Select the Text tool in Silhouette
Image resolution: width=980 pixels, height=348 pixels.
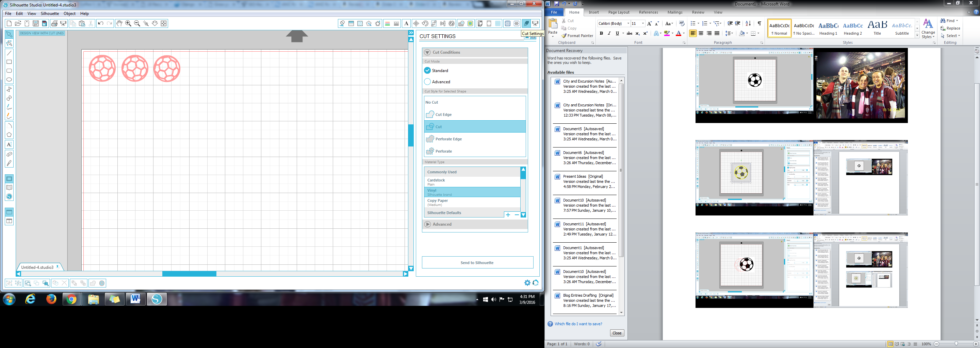pos(9,144)
